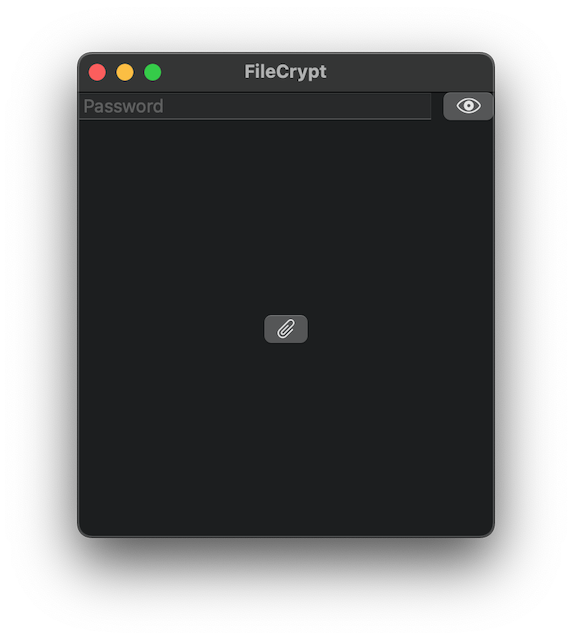The image size is (572, 640).
Task: Reveal password characters using the eye icon
Action: [x=468, y=106]
